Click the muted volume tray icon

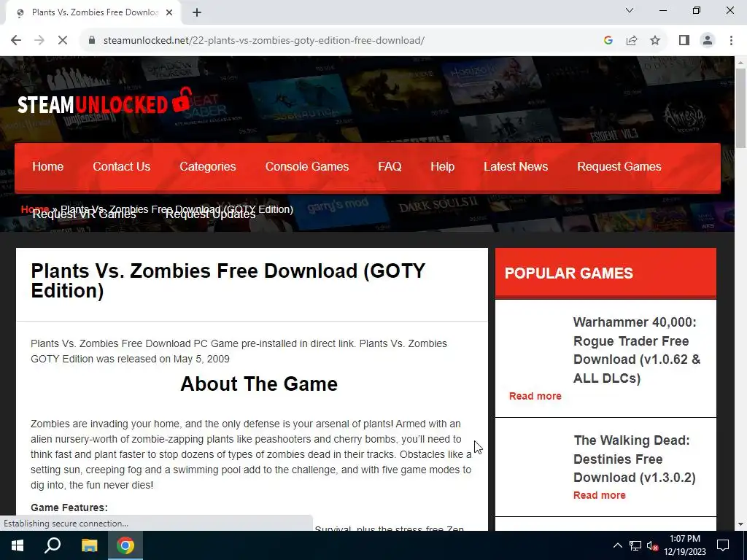653,545
